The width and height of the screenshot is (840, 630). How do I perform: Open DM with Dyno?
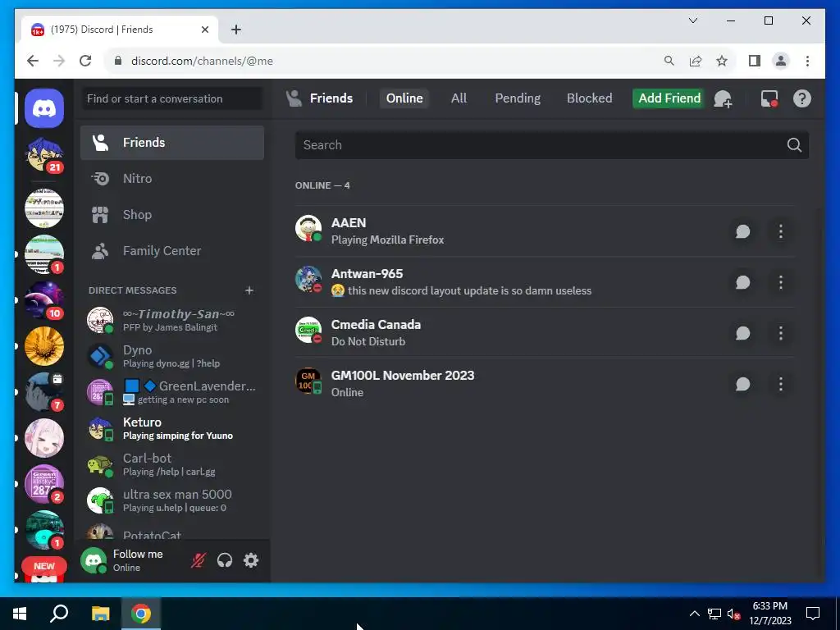[172, 356]
